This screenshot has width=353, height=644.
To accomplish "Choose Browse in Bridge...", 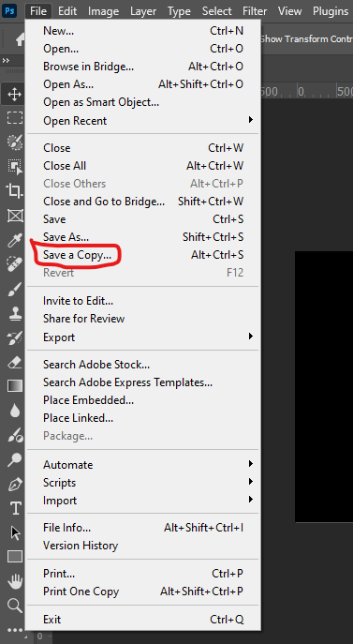I will click(x=143, y=67).
